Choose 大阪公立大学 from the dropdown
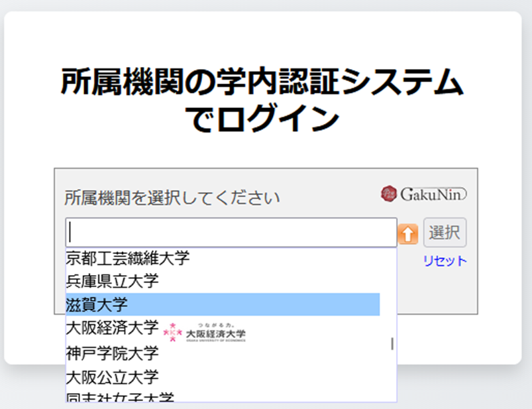Screen dimensions: 532x409 [112, 377]
